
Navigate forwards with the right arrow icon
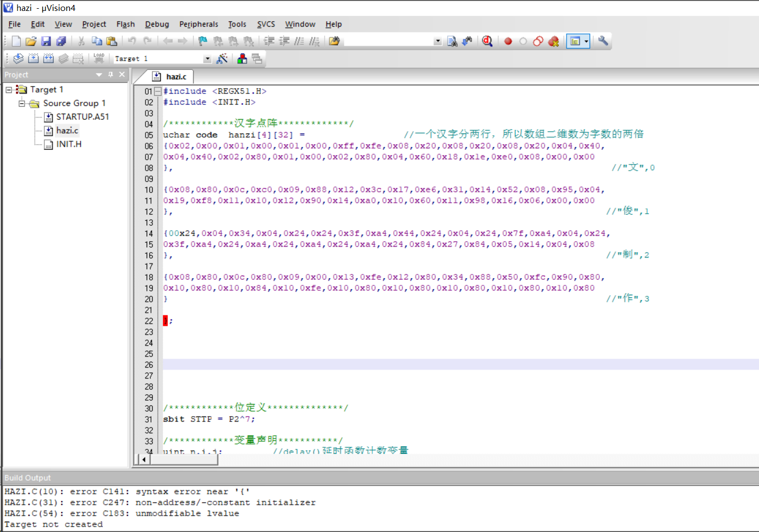pos(183,41)
